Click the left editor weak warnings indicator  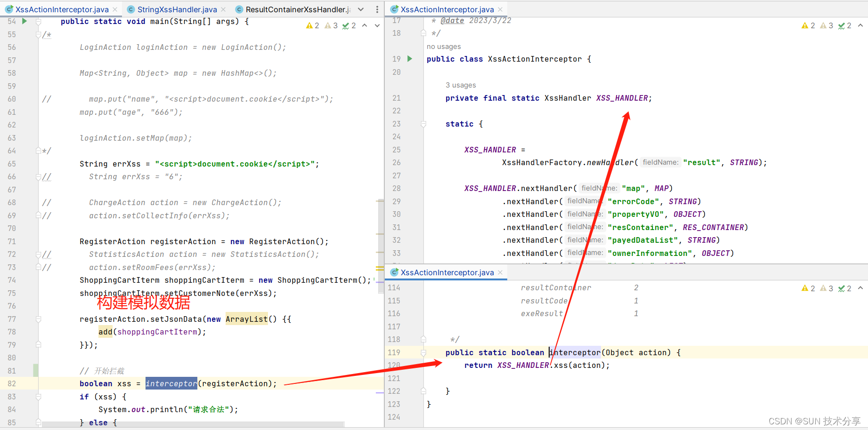click(x=331, y=25)
